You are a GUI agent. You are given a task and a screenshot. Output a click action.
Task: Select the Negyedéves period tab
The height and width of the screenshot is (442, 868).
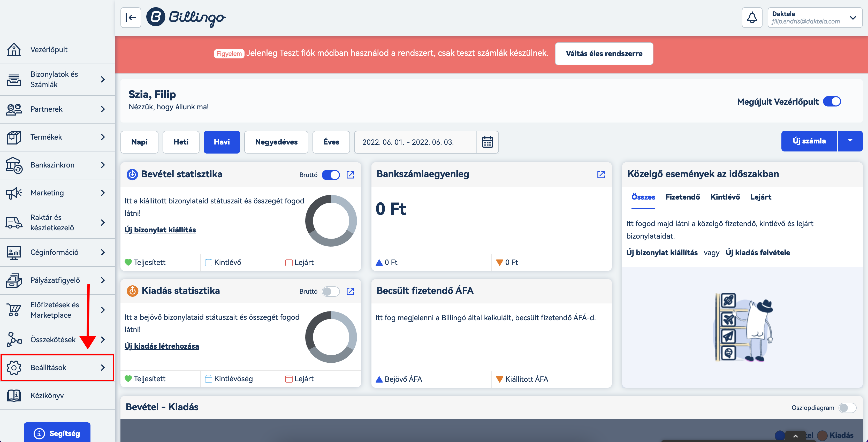coord(276,142)
